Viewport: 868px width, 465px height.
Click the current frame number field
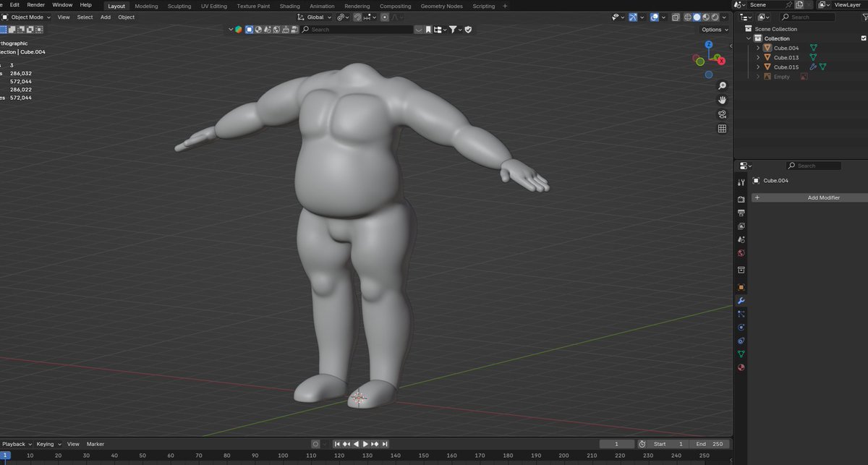616,444
